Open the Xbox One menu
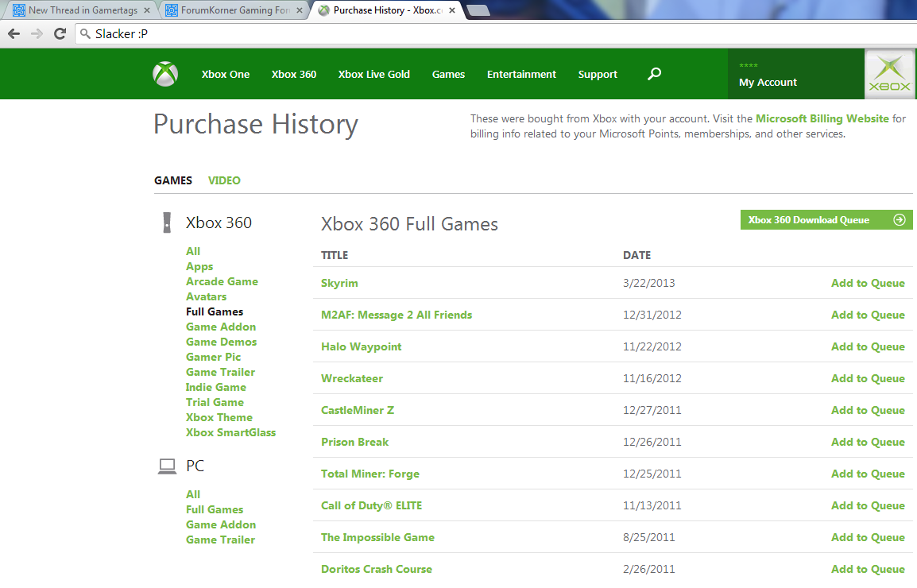Screen dimensions: 917x588 (226, 75)
